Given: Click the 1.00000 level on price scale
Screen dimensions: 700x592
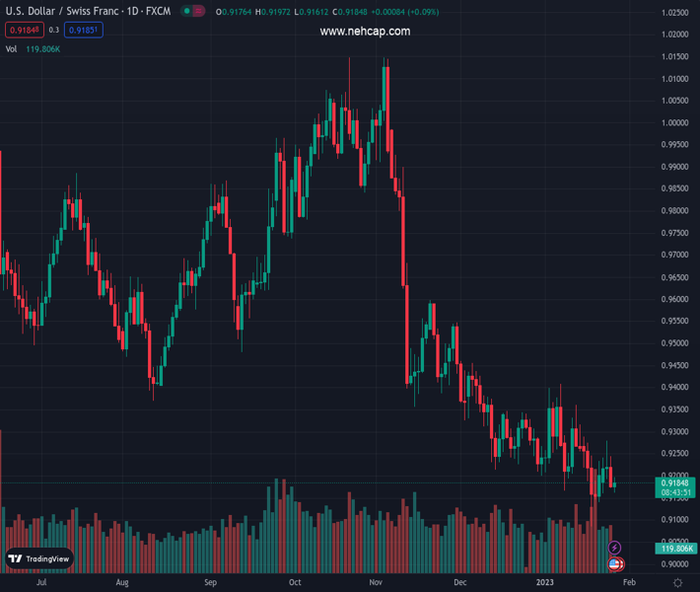Looking at the screenshot, I should point(675,122).
